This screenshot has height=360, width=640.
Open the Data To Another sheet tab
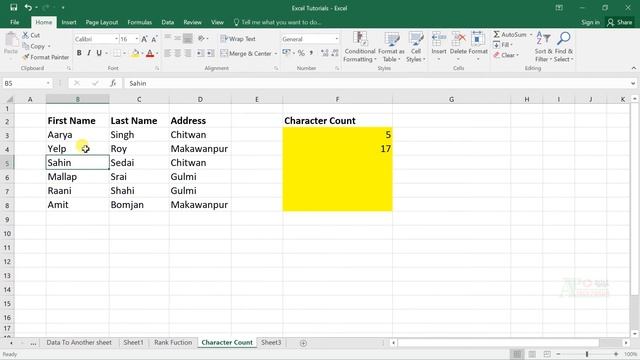click(x=79, y=342)
